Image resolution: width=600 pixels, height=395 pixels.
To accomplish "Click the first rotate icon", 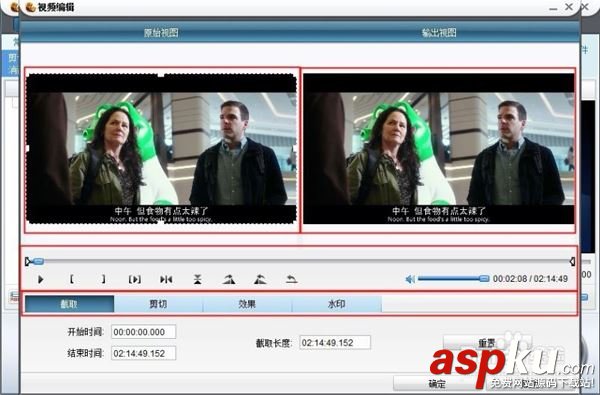I will [x=229, y=279].
